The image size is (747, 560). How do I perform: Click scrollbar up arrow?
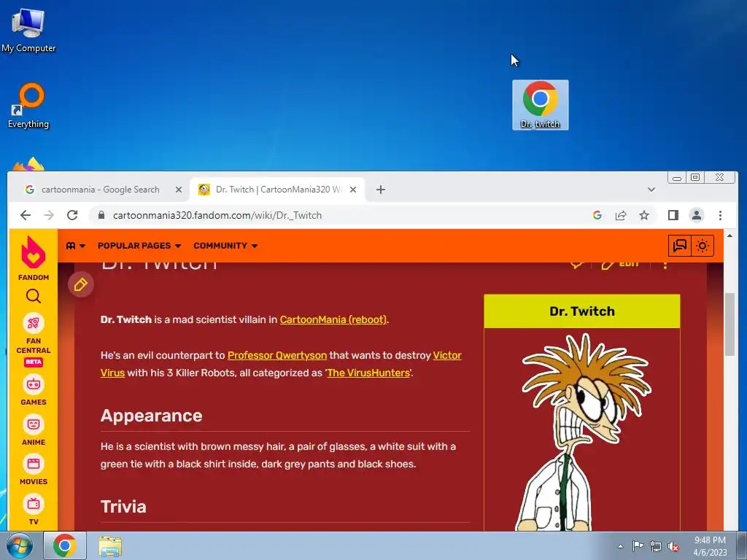tap(729, 236)
